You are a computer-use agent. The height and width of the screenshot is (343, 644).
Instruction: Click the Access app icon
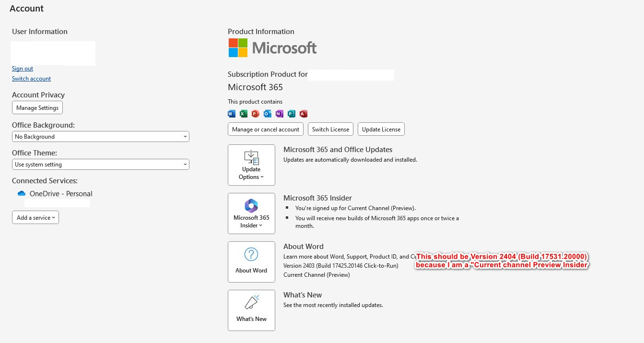[x=304, y=114]
